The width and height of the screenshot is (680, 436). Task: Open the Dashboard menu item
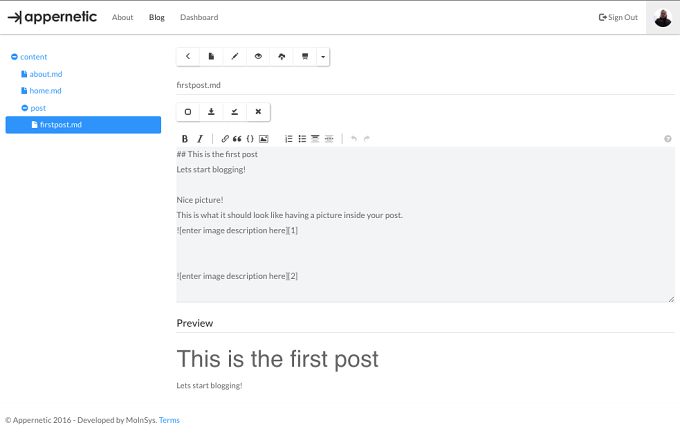point(199,17)
